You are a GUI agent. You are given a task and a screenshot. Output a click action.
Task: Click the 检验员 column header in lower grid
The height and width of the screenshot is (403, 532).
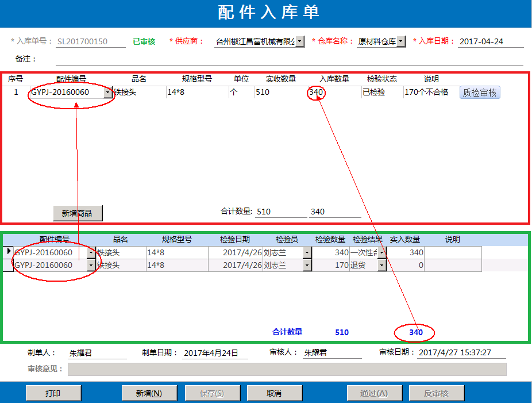287,239
